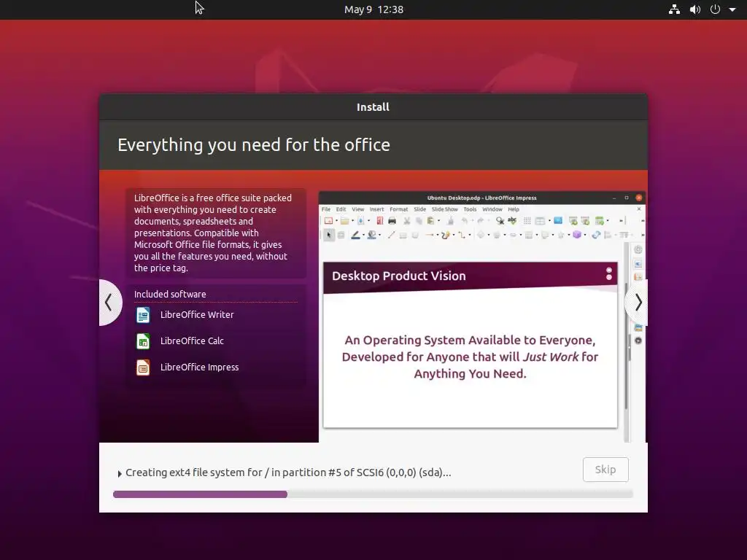Click the Connectors tool icon
This screenshot has height=560, width=747.
pyautogui.click(x=462, y=235)
